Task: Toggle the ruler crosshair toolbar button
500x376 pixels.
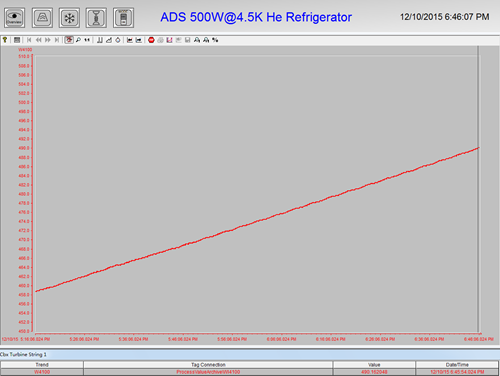Action: tap(69, 40)
